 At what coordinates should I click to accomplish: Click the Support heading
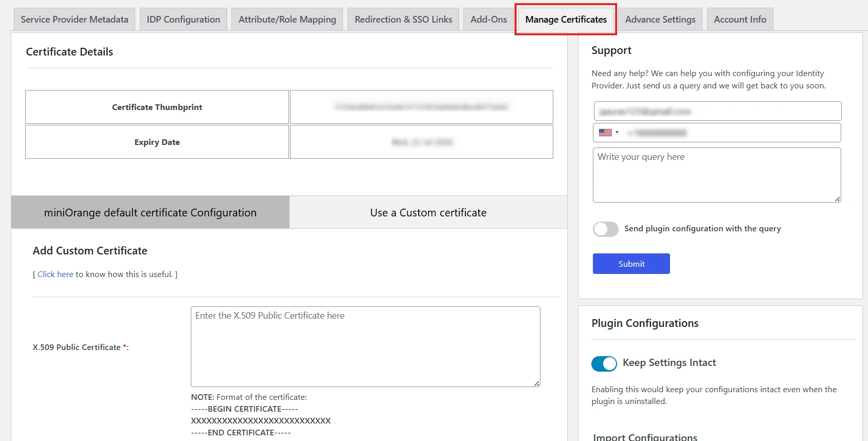611,50
